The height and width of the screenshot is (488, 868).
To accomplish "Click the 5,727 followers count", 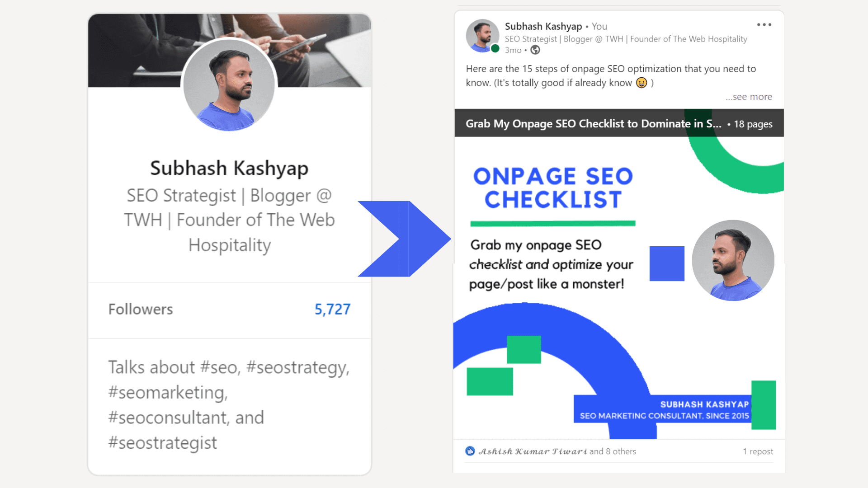I will tap(332, 309).
